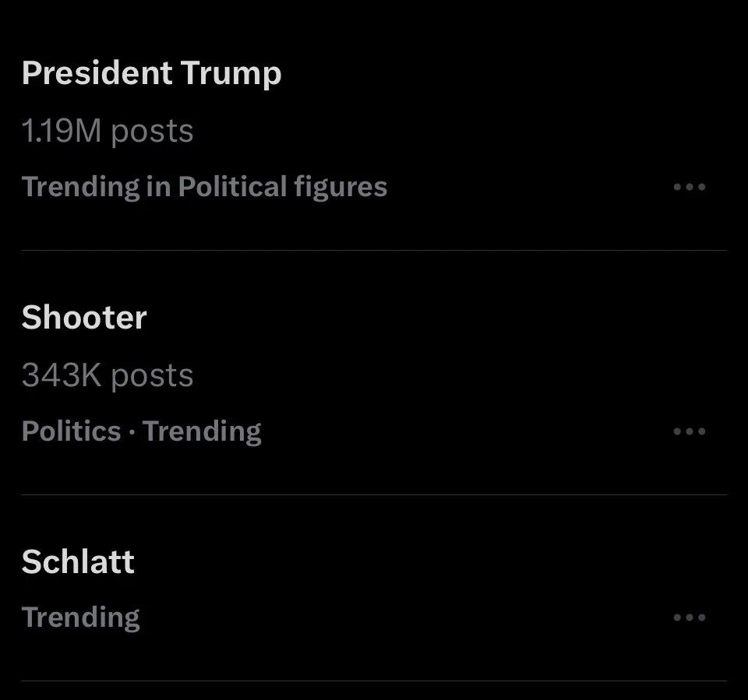Click the 343K posts count
The height and width of the screenshot is (700, 748).
click(108, 375)
